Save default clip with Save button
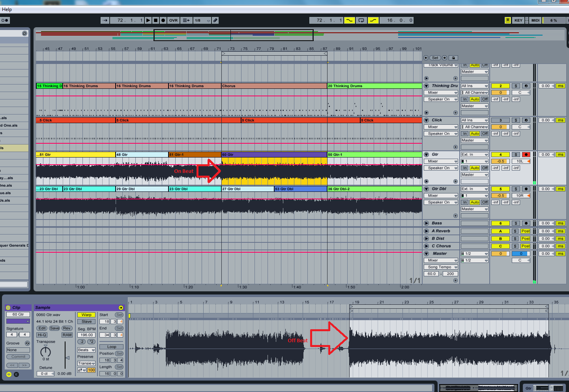Viewport: 569px width, 392px height. (x=54, y=328)
